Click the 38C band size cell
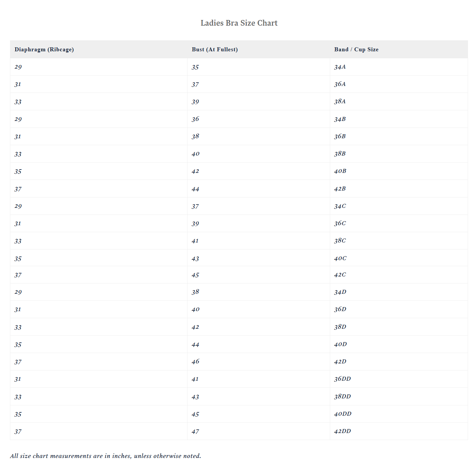The height and width of the screenshot is (473, 476). pyautogui.click(x=399, y=241)
